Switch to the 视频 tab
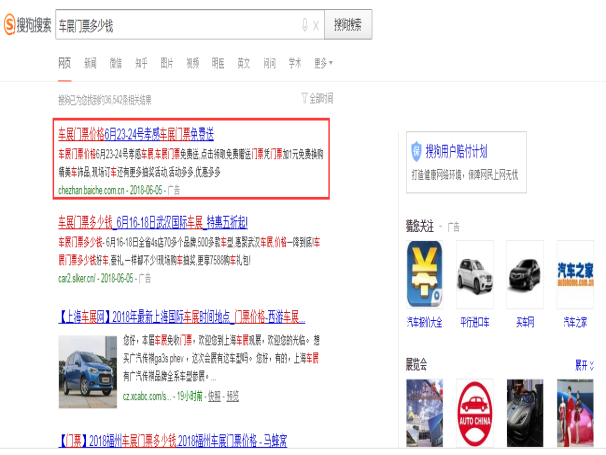This screenshot has height=455, width=606. (x=192, y=63)
